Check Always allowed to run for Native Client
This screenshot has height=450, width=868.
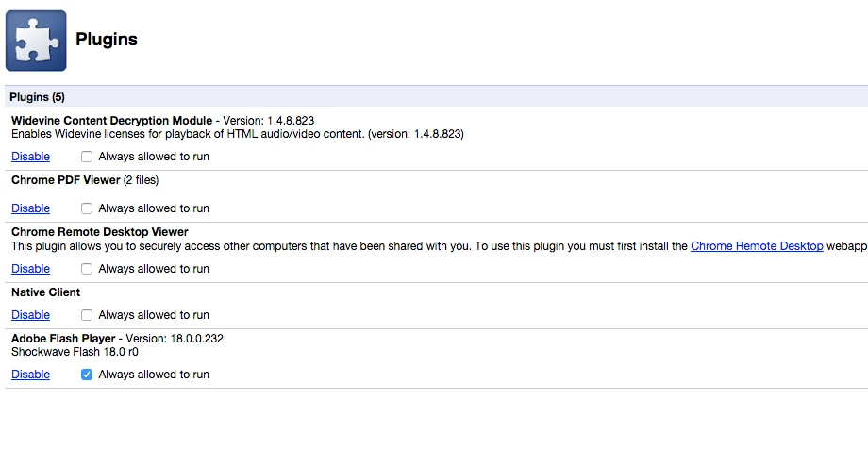click(x=87, y=315)
